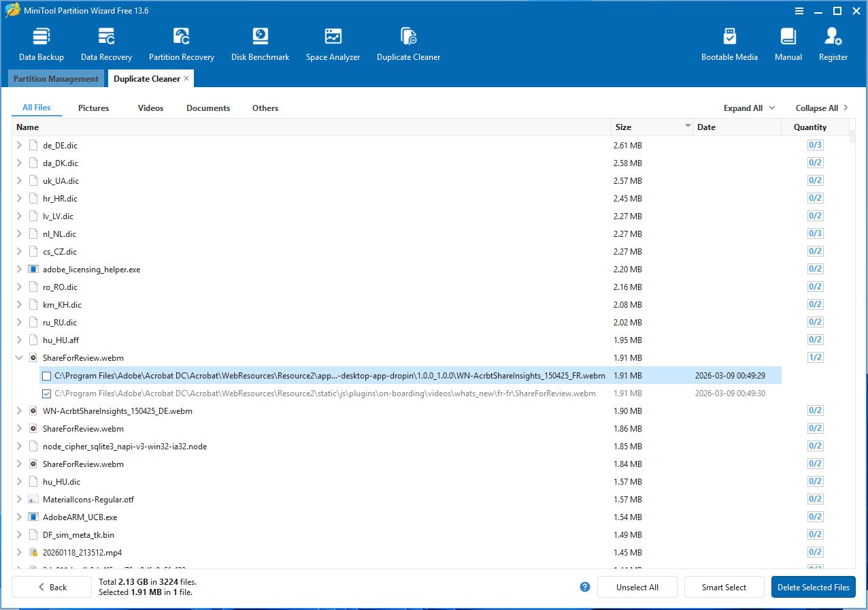Toggle the Size column sort arrow
This screenshot has height=610, width=868.
[687, 127]
